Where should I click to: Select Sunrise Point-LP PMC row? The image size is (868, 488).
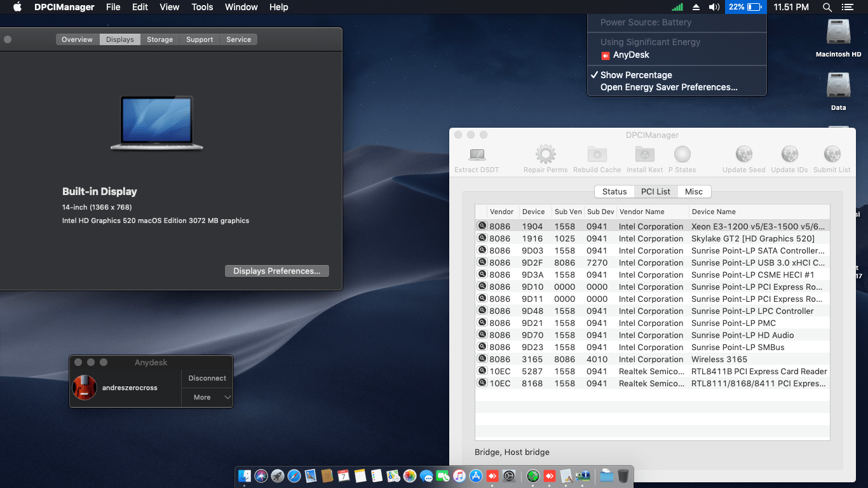click(653, 323)
